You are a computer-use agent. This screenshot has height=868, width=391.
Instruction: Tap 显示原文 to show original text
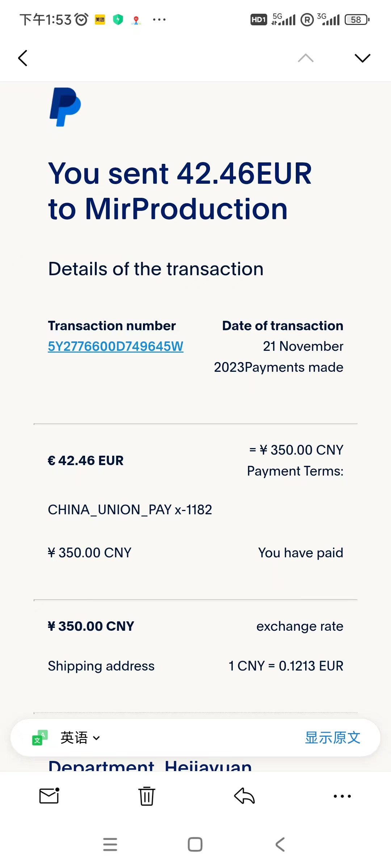(332, 738)
